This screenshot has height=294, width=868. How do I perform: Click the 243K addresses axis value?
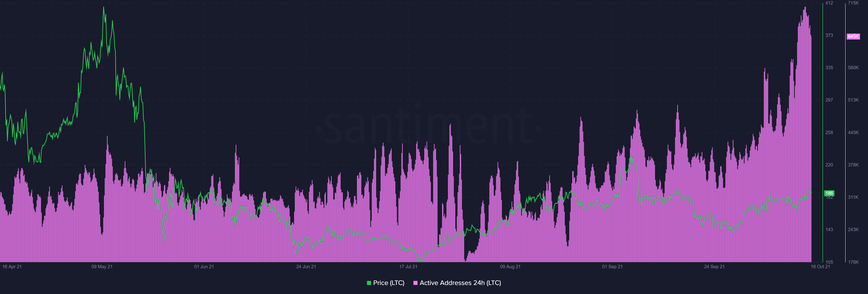pyautogui.click(x=853, y=230)
